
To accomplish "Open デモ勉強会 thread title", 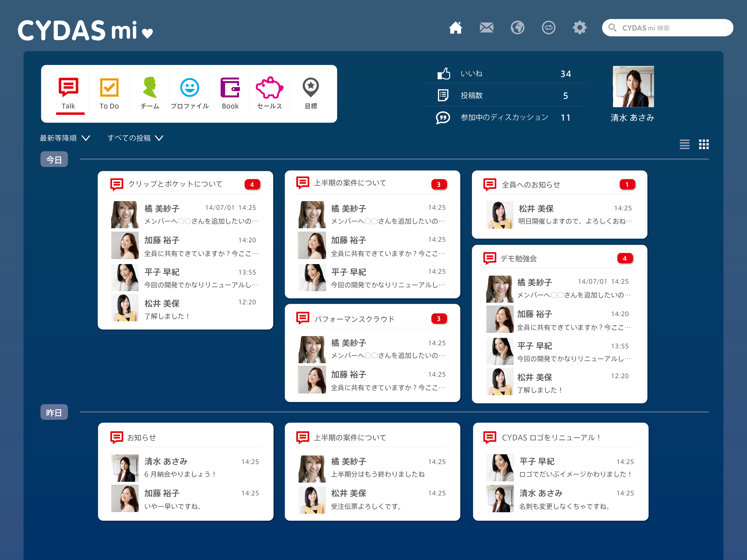I will pos(519,259).
